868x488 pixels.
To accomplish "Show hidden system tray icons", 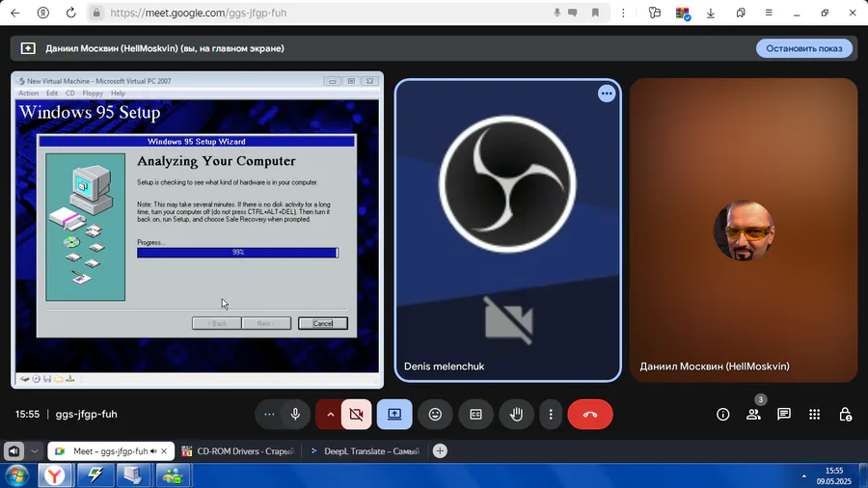I will pyautogui.click(x=803, y=475).
